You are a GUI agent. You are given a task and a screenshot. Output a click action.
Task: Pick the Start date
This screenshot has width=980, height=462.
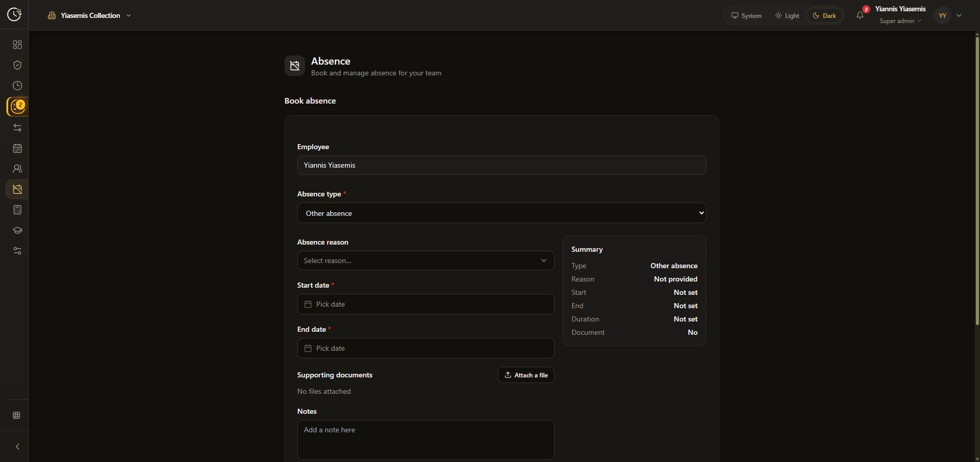tap(425, 304)
